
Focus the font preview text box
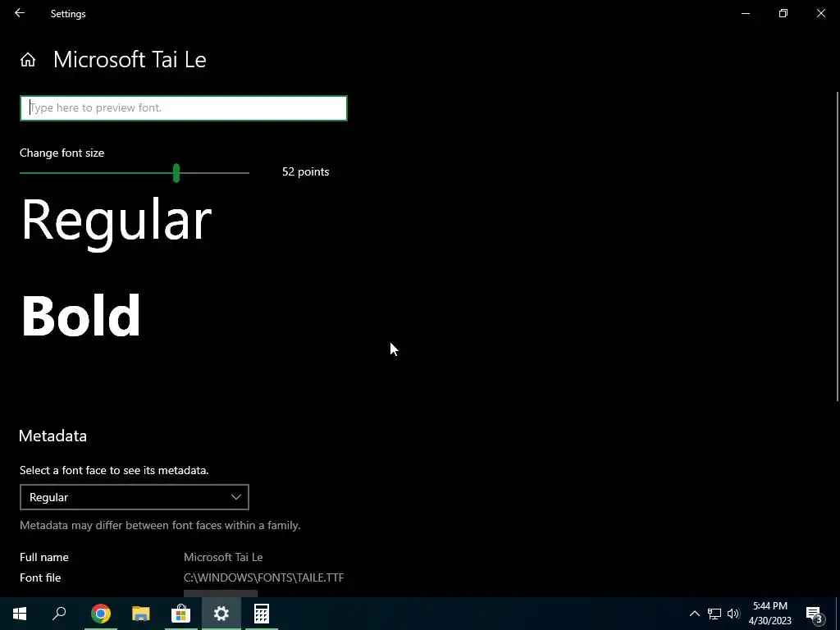tap(184, 108)
